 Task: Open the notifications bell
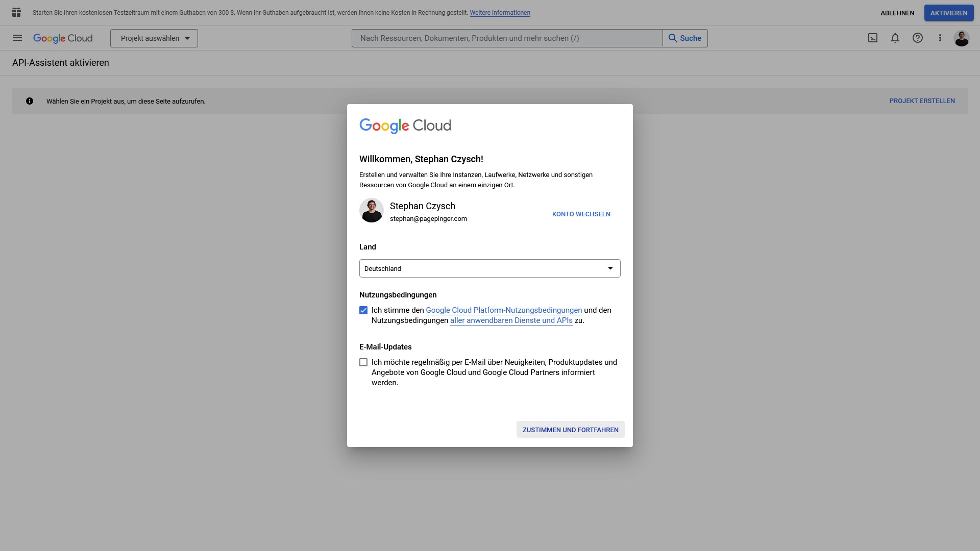pyautogui.click(x=895, y=38)
